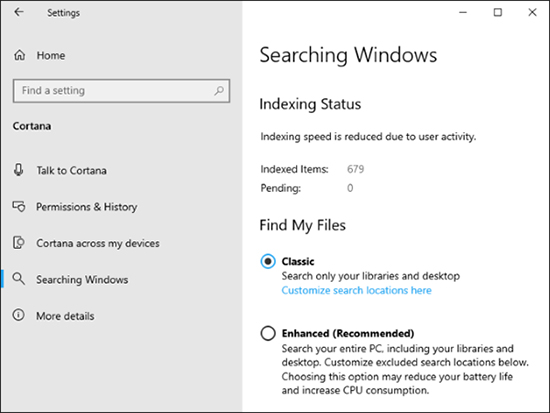Screen dimensions: 550x413
Task: Select the Classic search radio button
Action: tap(268, 261)
